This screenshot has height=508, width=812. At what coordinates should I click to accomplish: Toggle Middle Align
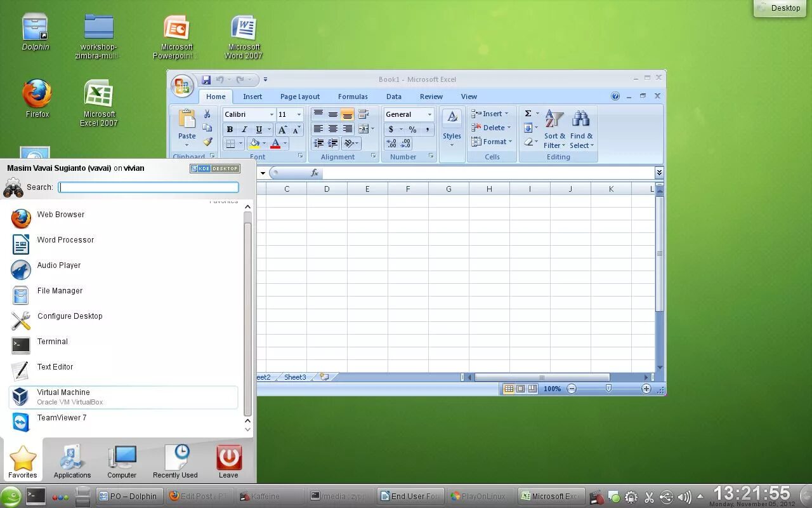pyautogui.click(x=333, y=114)
